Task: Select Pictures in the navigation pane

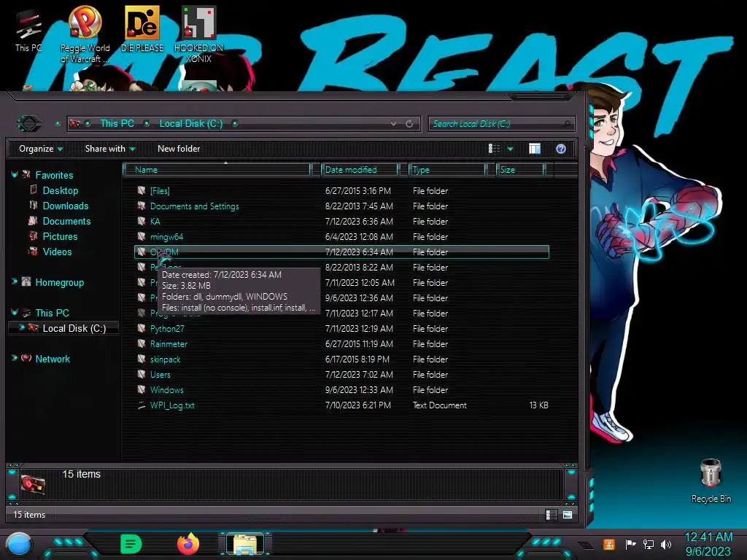Action: (60, 236)
